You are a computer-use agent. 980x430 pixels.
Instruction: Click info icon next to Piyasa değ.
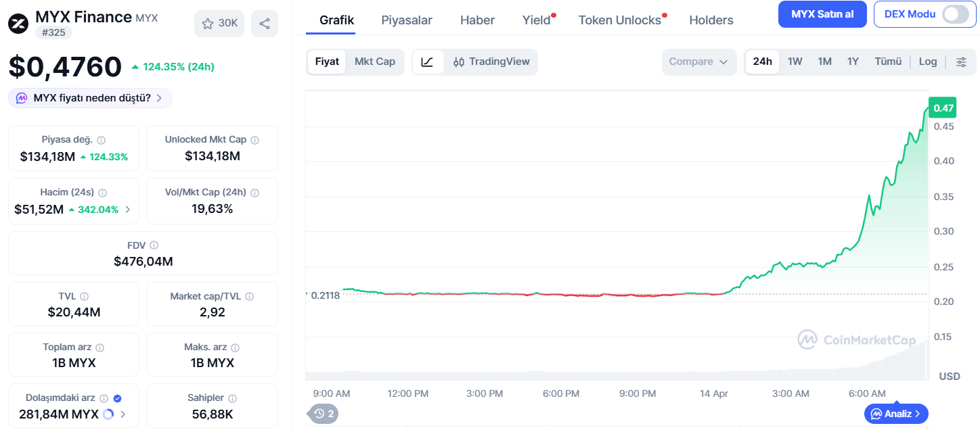coord(102,140)
